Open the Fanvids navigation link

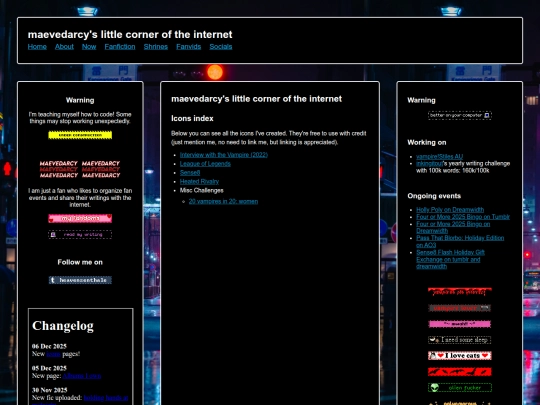[x=188, y=46]
